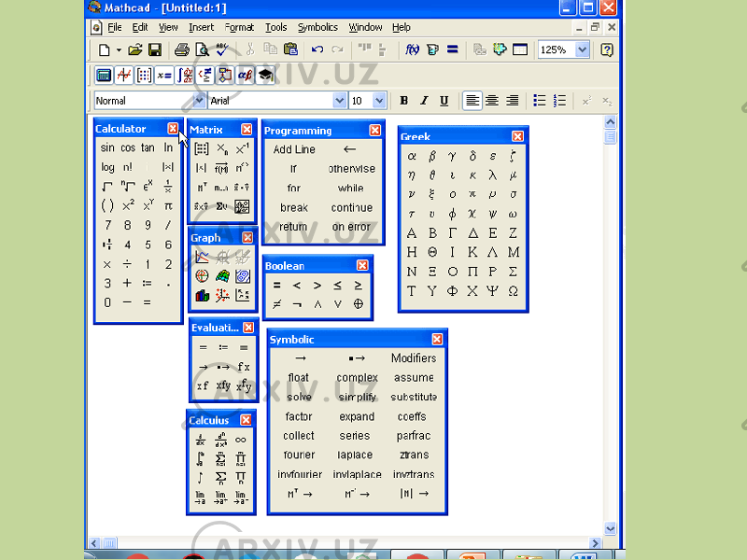Toggle the Greek symbol (αβ) toolbar icon
This screenshot has width=747, height=560.
click(246, 76)
